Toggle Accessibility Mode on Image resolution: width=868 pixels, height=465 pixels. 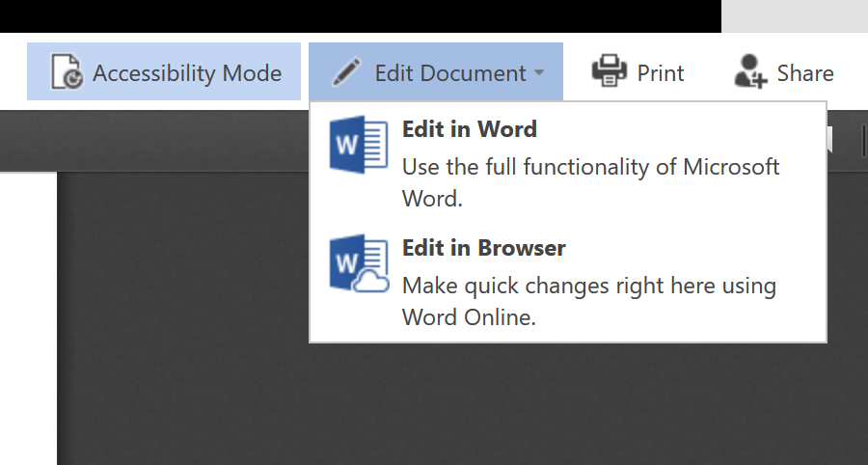(164, 71)
